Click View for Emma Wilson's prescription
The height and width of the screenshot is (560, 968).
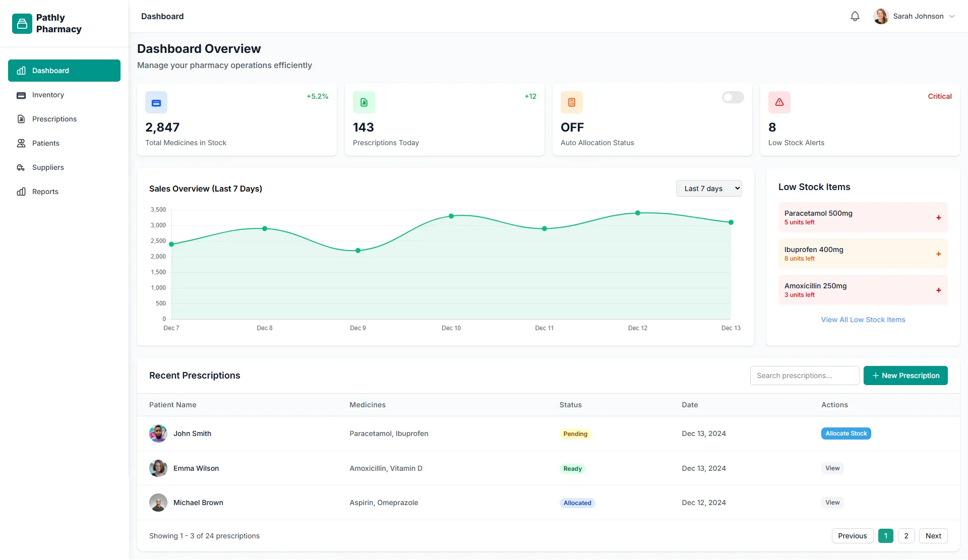[832, 468]
